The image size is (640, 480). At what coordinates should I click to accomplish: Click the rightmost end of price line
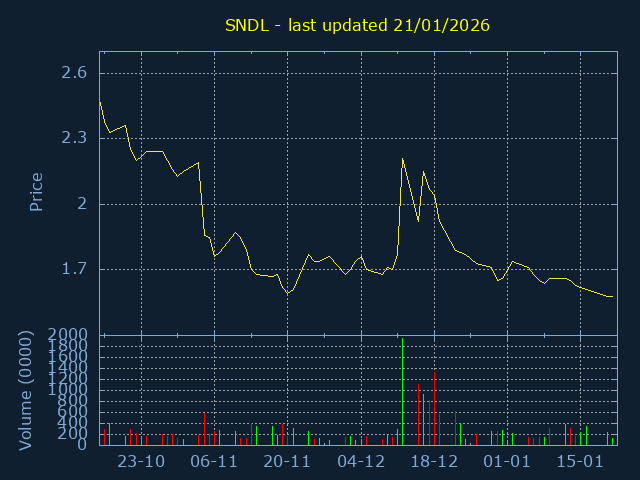[x=612, y=296]
